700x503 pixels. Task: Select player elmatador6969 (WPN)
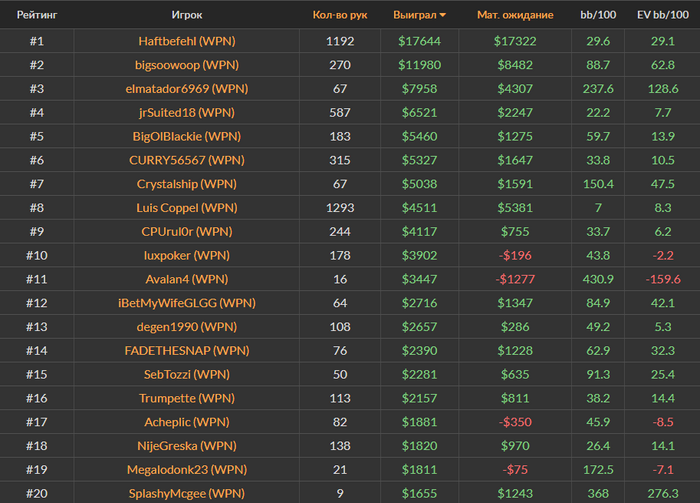point(187,89)
